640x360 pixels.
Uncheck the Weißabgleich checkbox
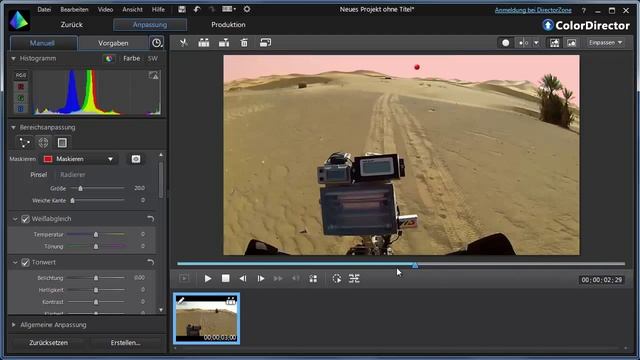[x=25, y=219]
